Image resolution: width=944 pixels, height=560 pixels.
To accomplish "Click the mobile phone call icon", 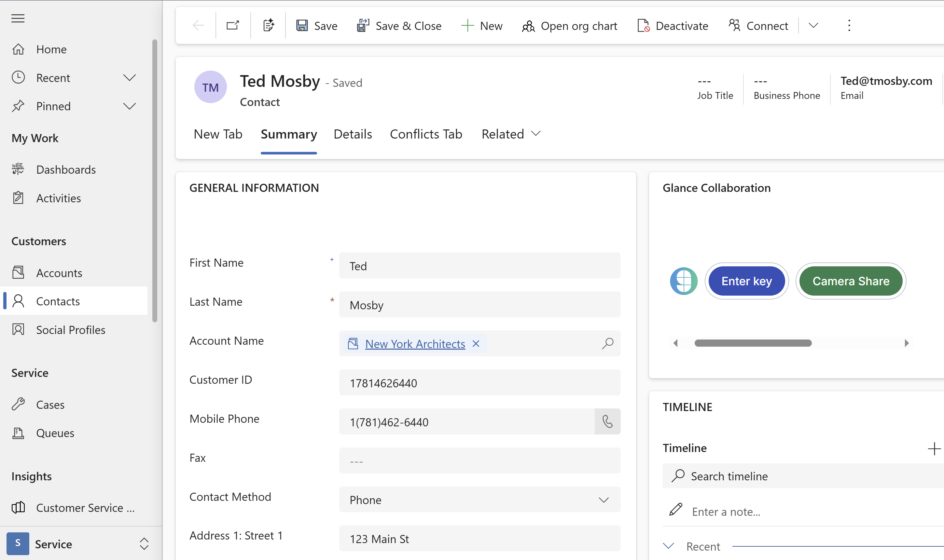I will (607, 421).
